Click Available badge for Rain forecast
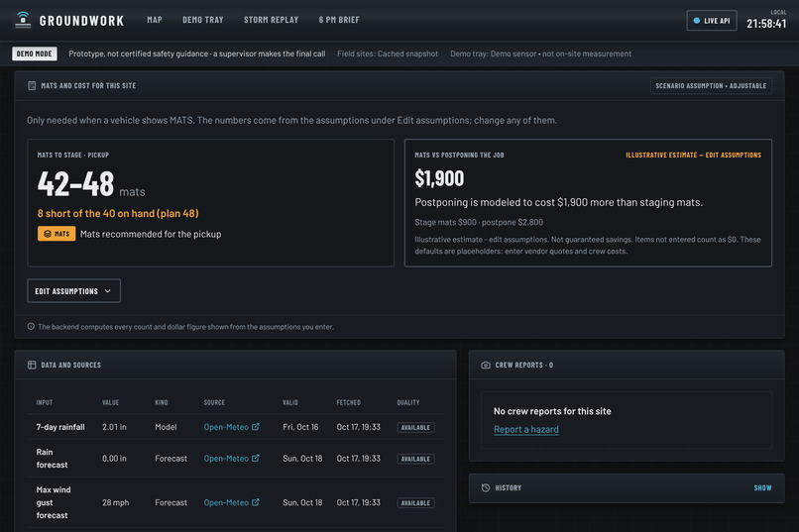Image resolution: width=799 pixels, height=532 pixels. coord(415,459)
